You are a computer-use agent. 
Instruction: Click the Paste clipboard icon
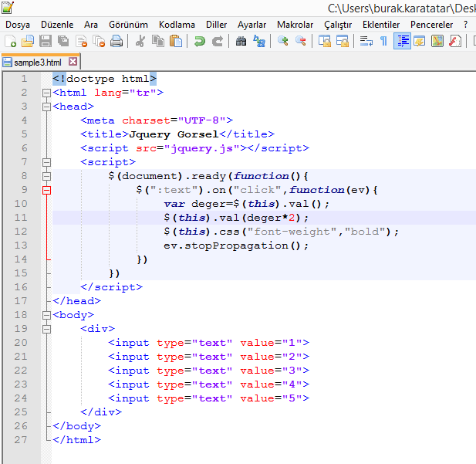[176, 41]
